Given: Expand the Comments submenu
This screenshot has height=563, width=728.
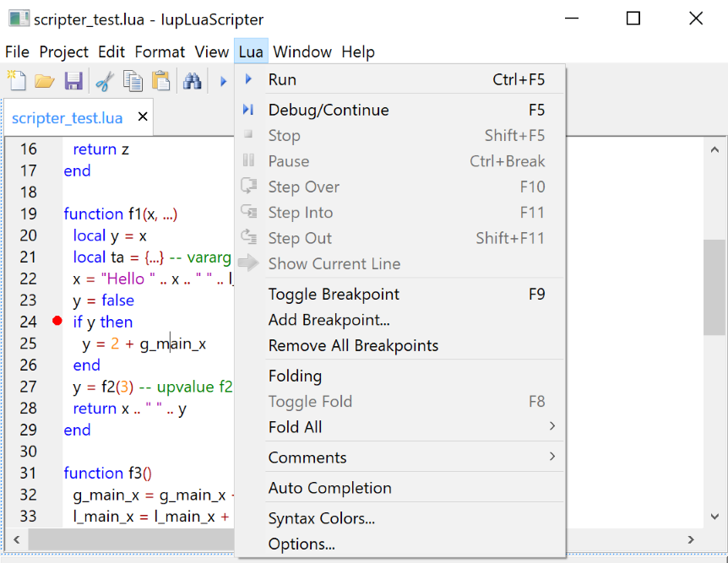Looking at the screenshot, I should 552,457.
